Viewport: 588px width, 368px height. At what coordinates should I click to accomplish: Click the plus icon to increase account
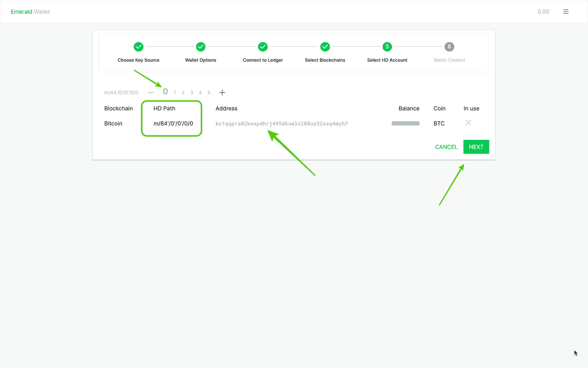point(222,92)
